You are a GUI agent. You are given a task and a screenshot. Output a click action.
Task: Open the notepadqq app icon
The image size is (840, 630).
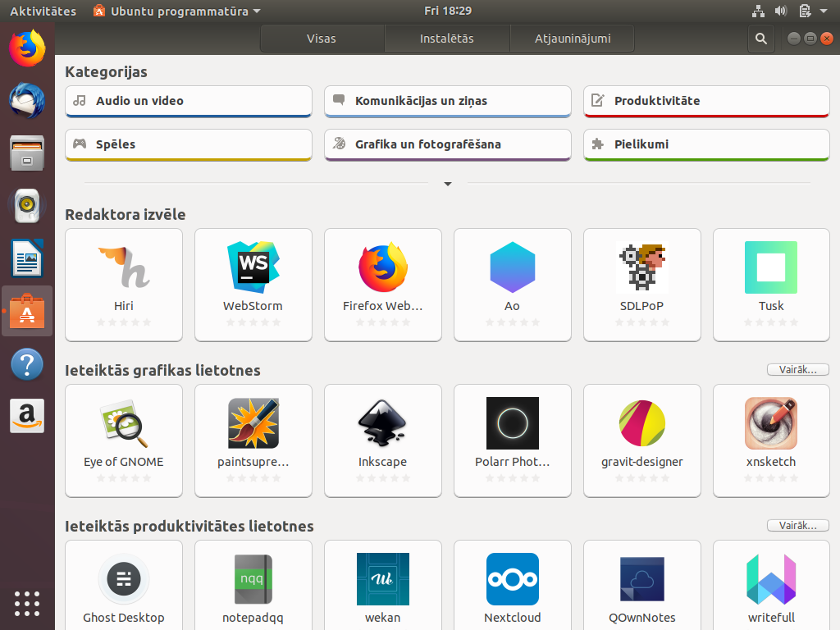click(253, 579)
